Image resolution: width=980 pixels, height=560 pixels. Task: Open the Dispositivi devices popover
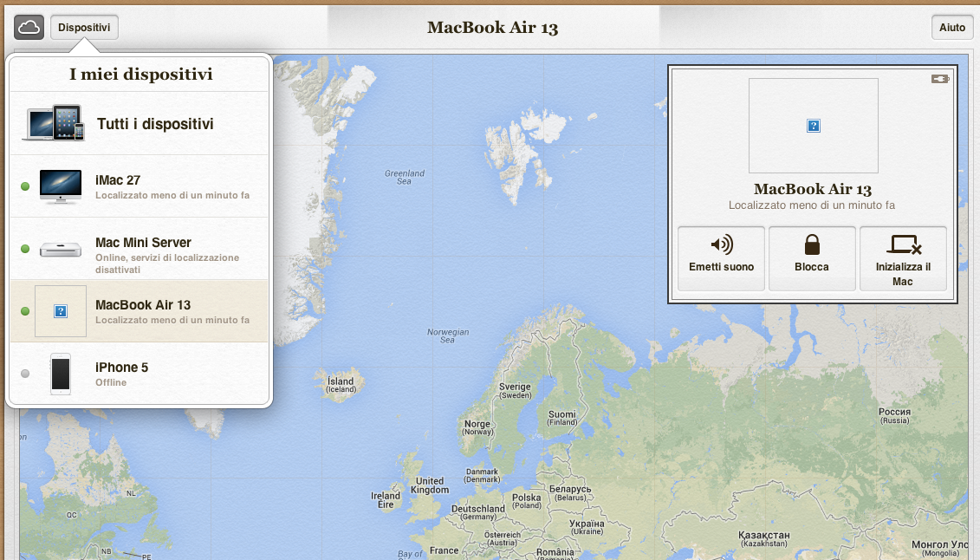84,28
